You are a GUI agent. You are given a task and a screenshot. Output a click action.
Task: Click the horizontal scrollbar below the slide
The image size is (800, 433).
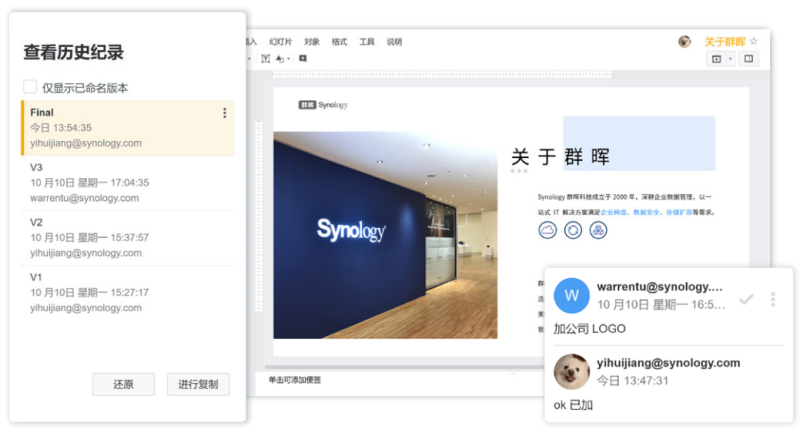(404, 367)
